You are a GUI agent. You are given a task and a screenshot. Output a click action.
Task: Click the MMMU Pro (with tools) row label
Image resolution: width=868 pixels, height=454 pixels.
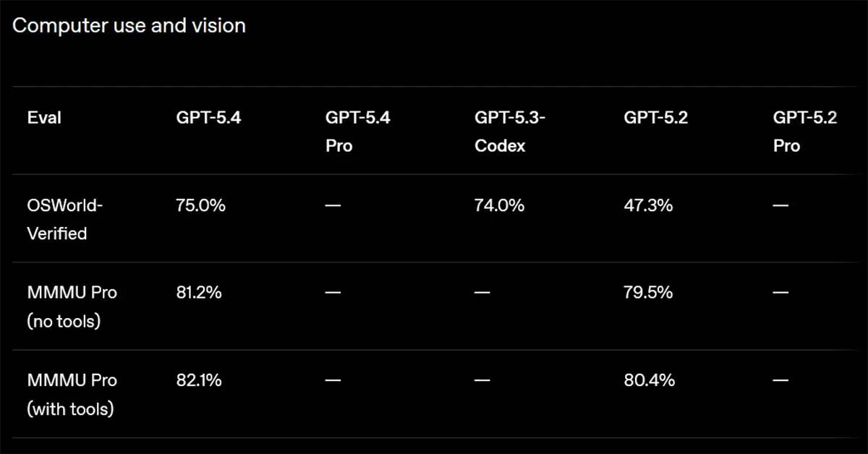pos(72,394)
